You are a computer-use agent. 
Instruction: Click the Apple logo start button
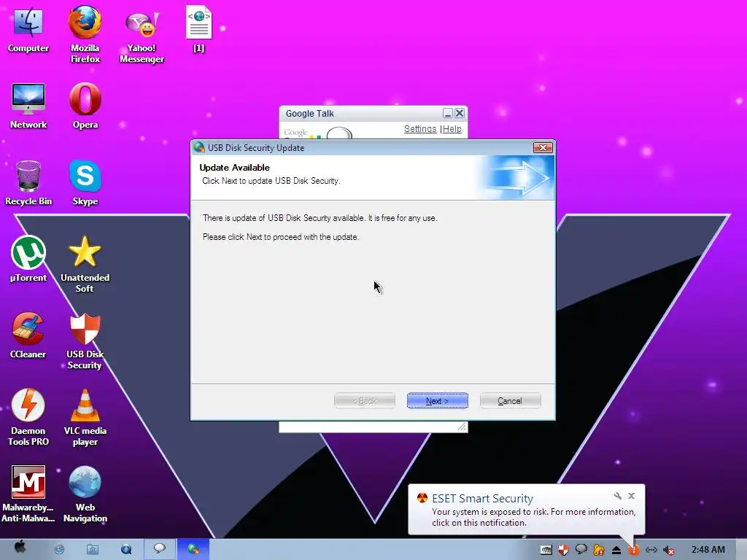tap(20, 548)
